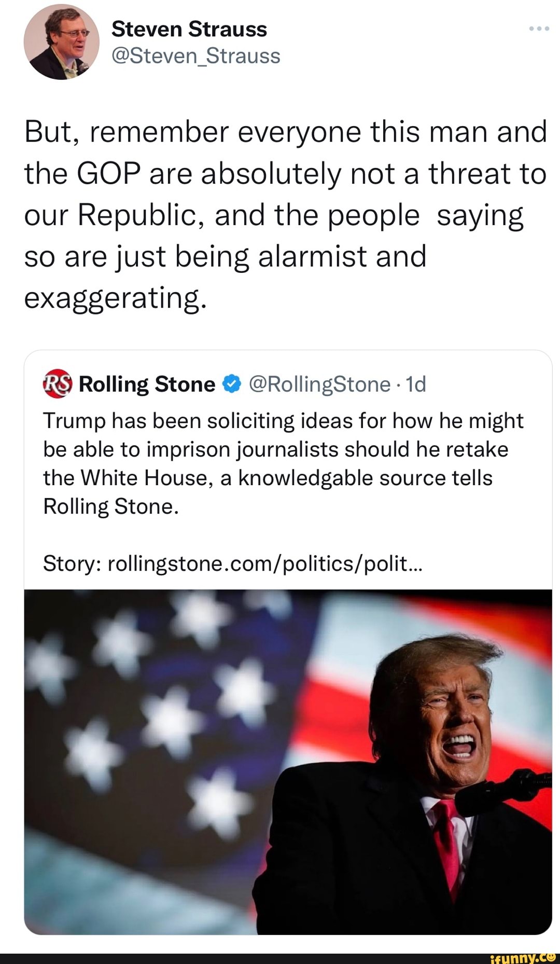The image size is (560, 964).
Task: Open the @RollingStone handle
Action: (x=319, y=384)
